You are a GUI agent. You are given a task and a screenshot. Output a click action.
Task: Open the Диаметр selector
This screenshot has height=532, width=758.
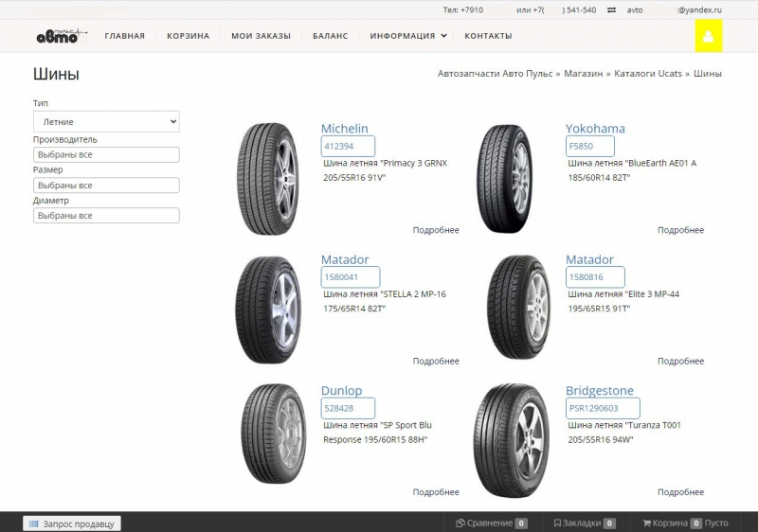pos(106,216)
